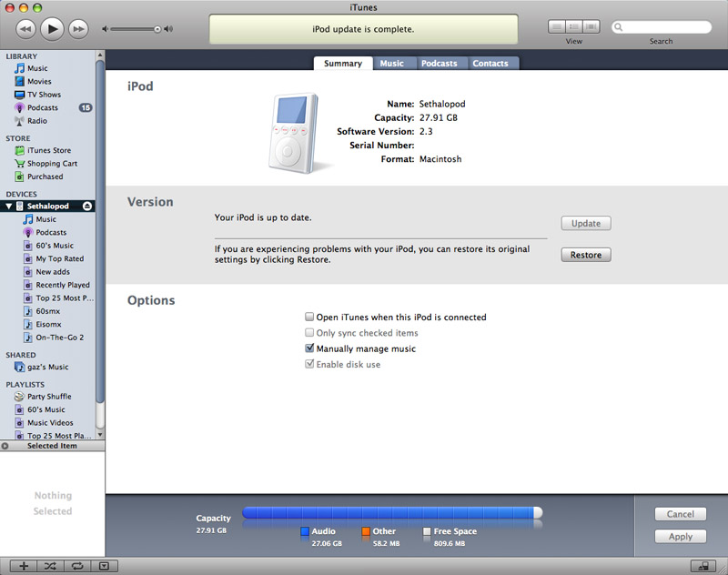Open gaz's Music shared library
The width and height of the screenshot is (728, 575).
[48, 367]
